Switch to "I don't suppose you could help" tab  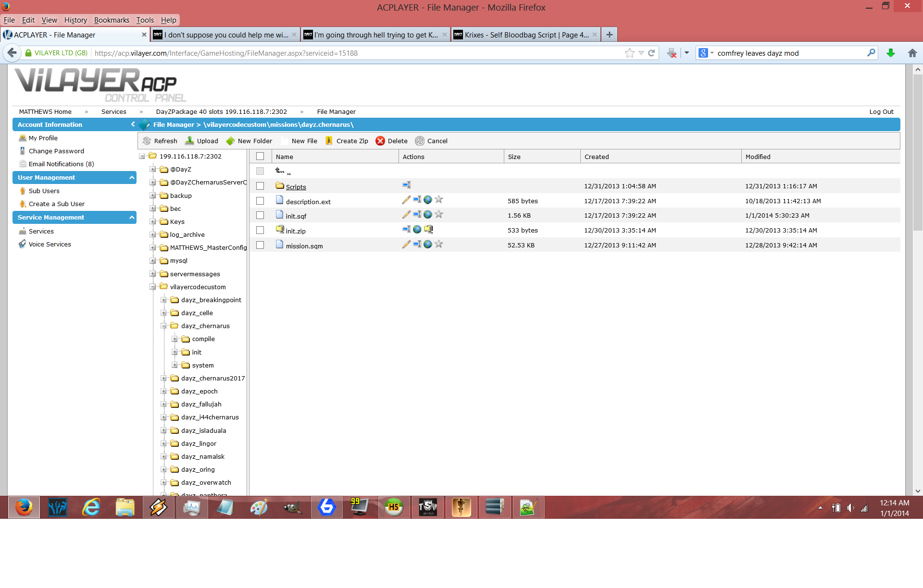click(x=225, y=35)
